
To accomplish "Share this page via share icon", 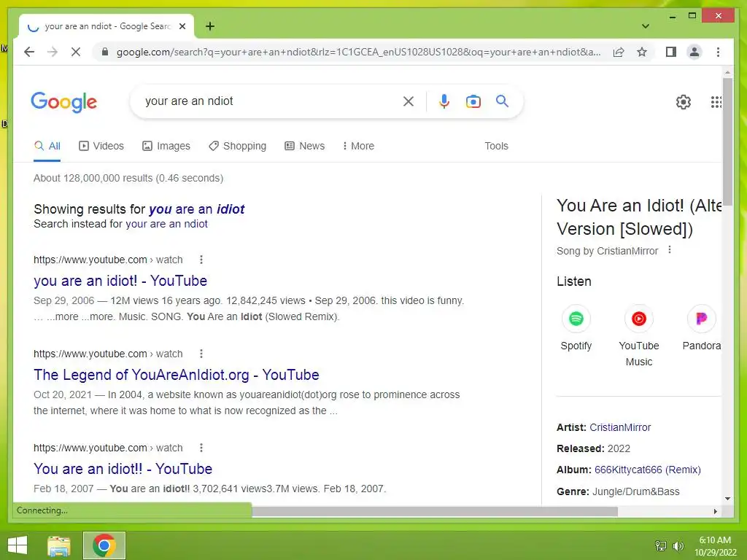I will [619, 52].
